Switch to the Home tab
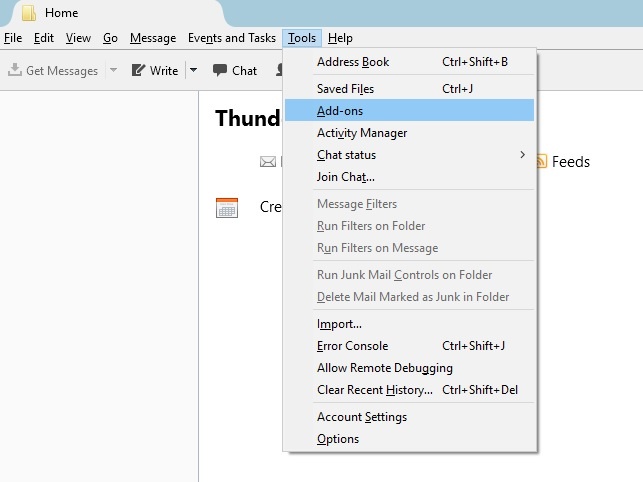 coord(61,13)
